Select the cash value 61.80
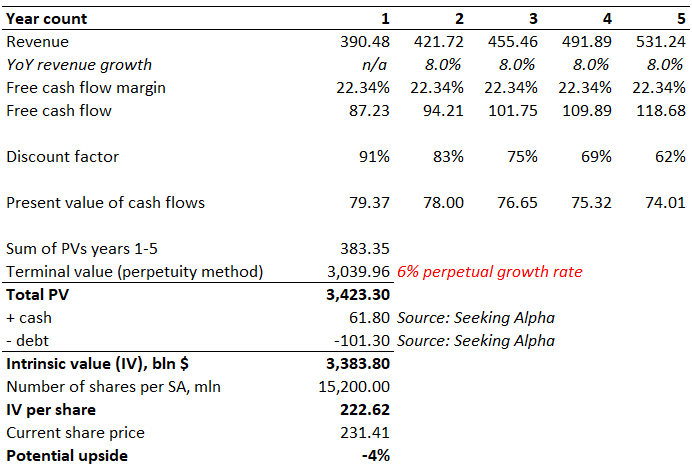Viewport: 692px width, 467px height. pyautogui.click(x=370, y=318)
